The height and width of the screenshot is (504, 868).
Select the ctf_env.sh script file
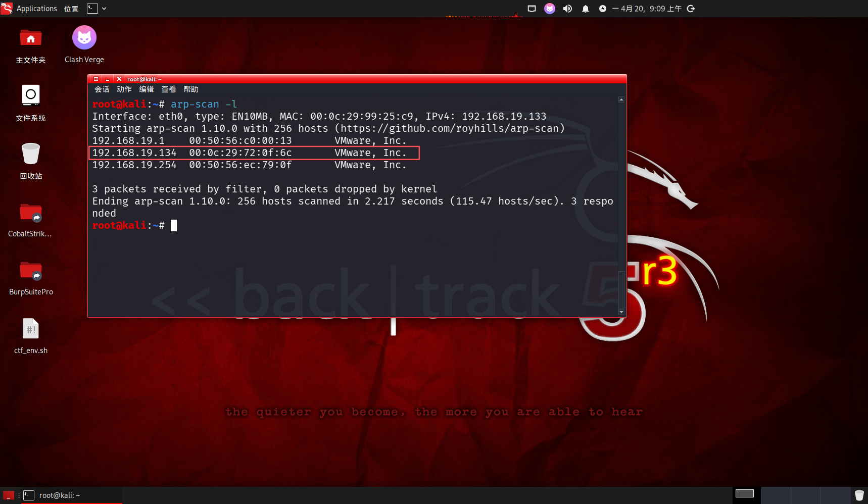(x=31, y=336)
